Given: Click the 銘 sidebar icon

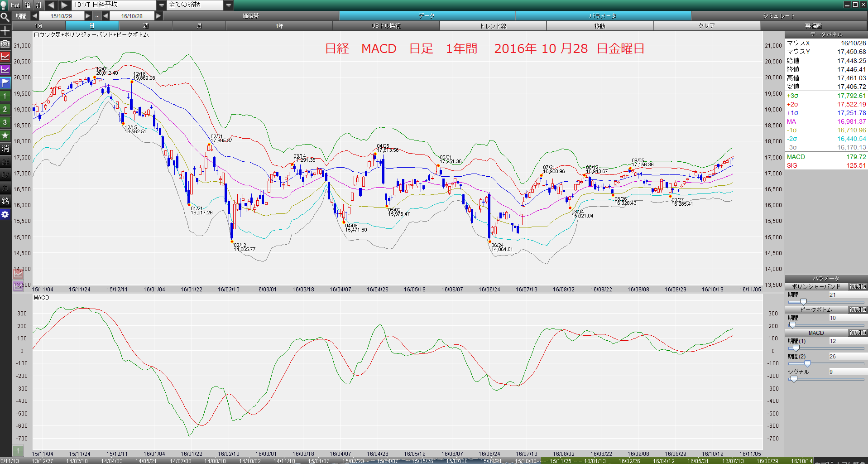Looking at the screenshot, I should click(x=5, y=202).
